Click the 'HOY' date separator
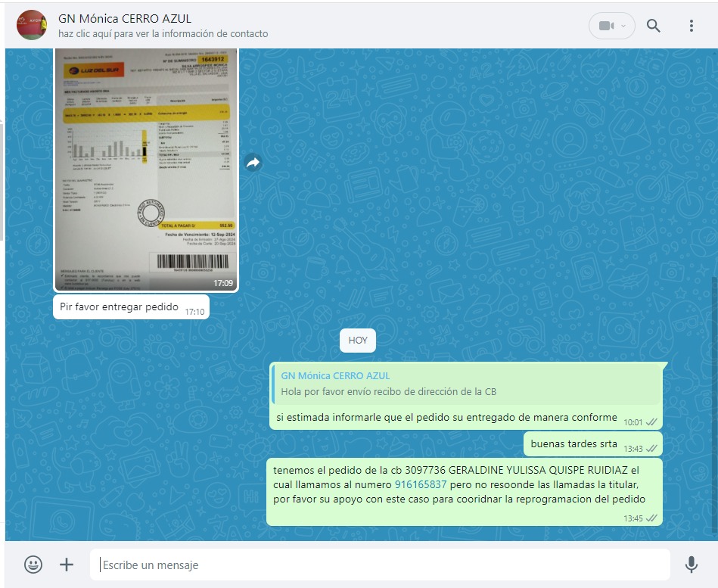Screen dimensions: 718x588 (358, 341)
